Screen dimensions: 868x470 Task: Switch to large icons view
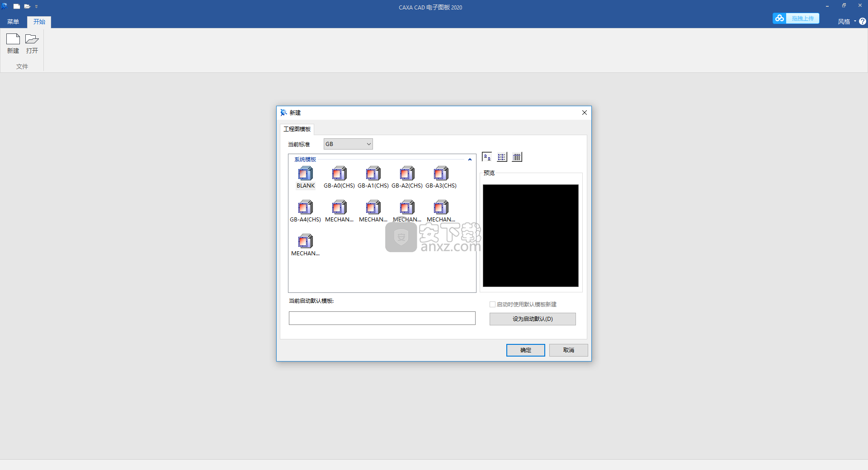pyautogui.click(x=487, y=157)
